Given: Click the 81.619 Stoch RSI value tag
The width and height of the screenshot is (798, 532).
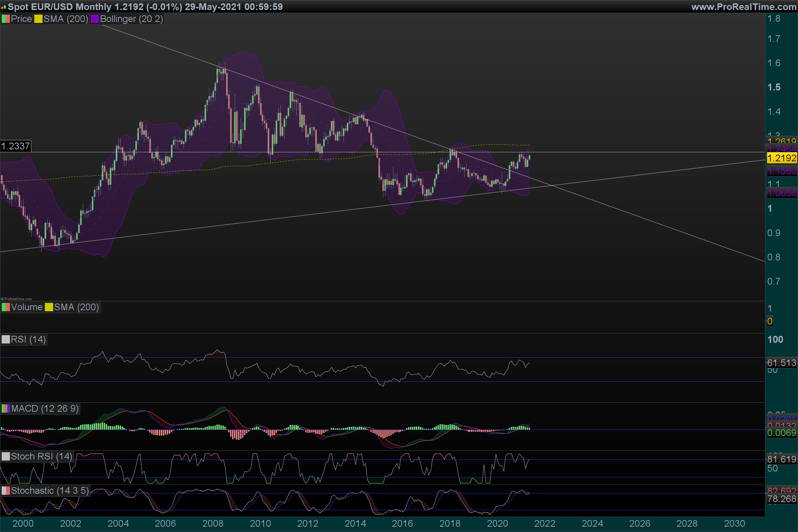Looking at the screenshot, I should [x=781, y=460].
